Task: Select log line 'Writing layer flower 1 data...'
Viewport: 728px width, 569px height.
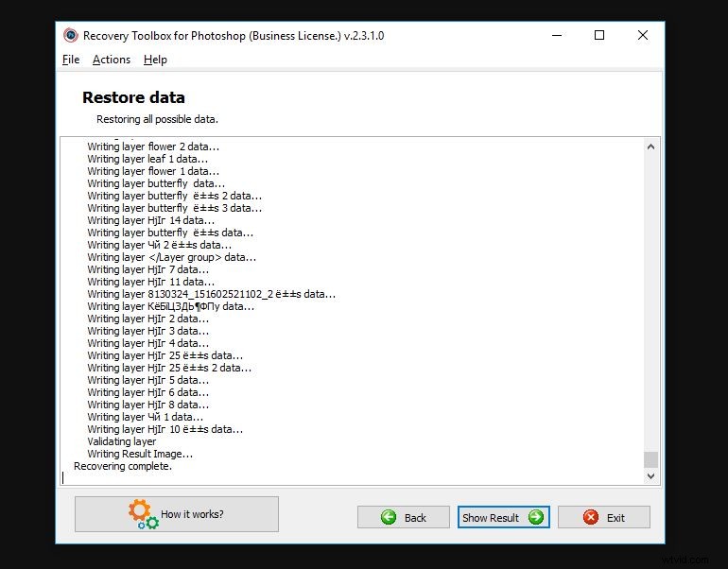Action: (153, 171)
